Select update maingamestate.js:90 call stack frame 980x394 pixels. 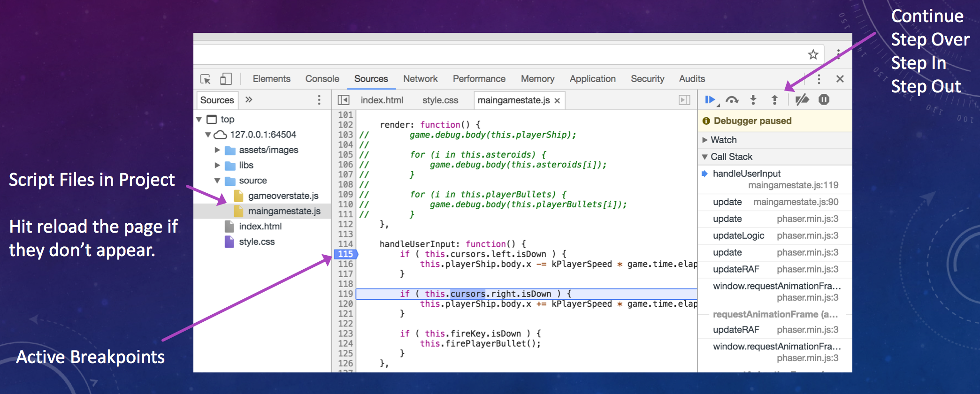coord(774,202)
